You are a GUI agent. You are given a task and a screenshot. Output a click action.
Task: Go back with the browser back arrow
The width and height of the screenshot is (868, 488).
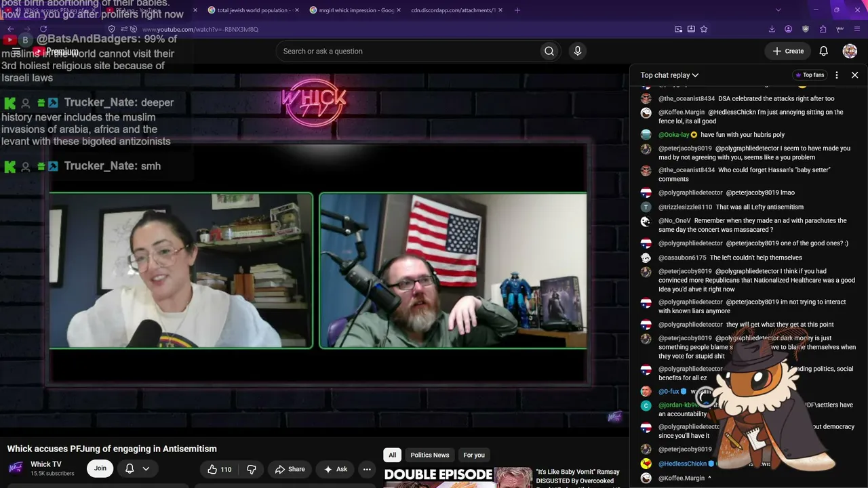coord(10,29)
